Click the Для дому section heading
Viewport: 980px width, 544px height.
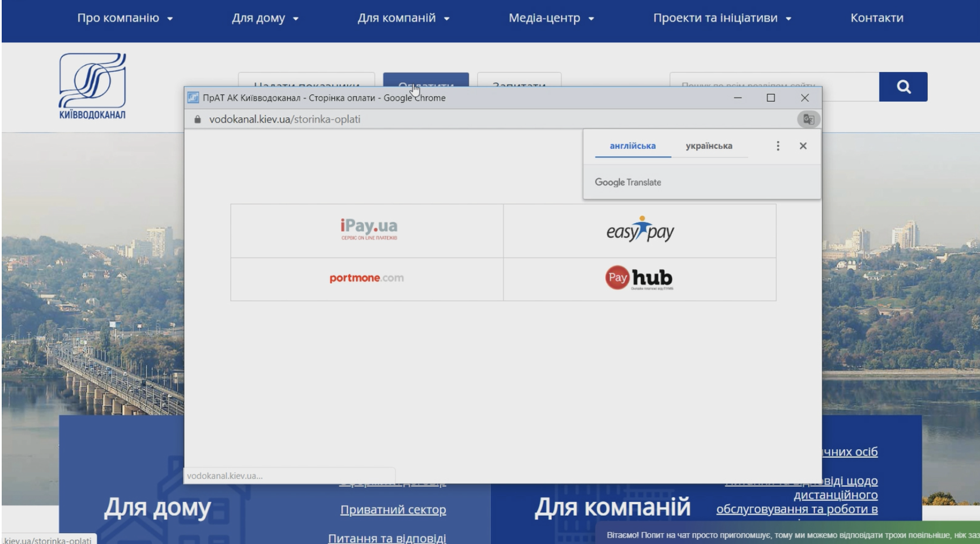(x=157, y=507)
